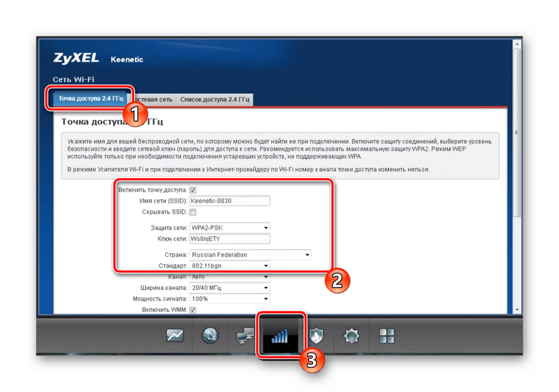Open the system monitor chart icon
This screenshot has height=392, width=559.
[x=175, y=335]
